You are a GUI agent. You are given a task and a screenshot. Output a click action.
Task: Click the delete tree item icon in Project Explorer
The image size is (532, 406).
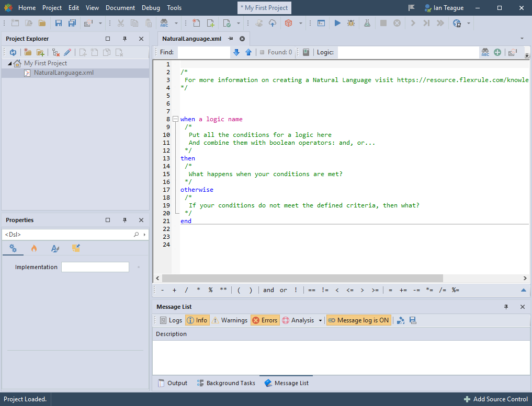tap(55, 53)
